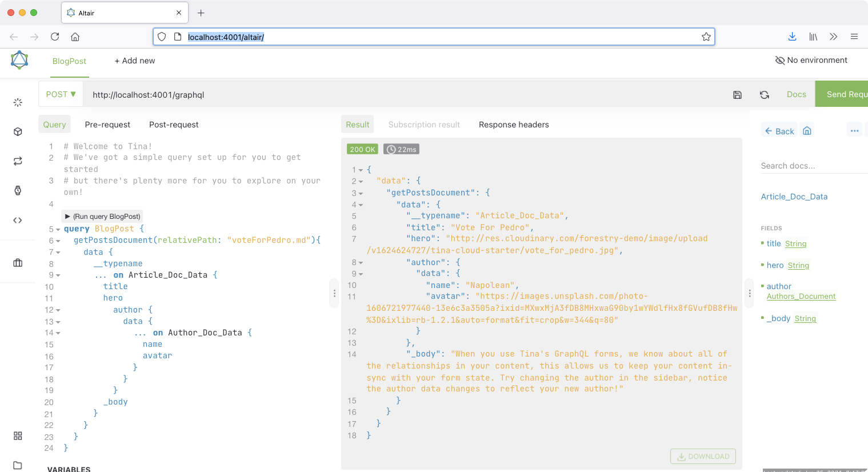The image size is (868, 472).
Task: Go to the browser home page
Action: 75,37
